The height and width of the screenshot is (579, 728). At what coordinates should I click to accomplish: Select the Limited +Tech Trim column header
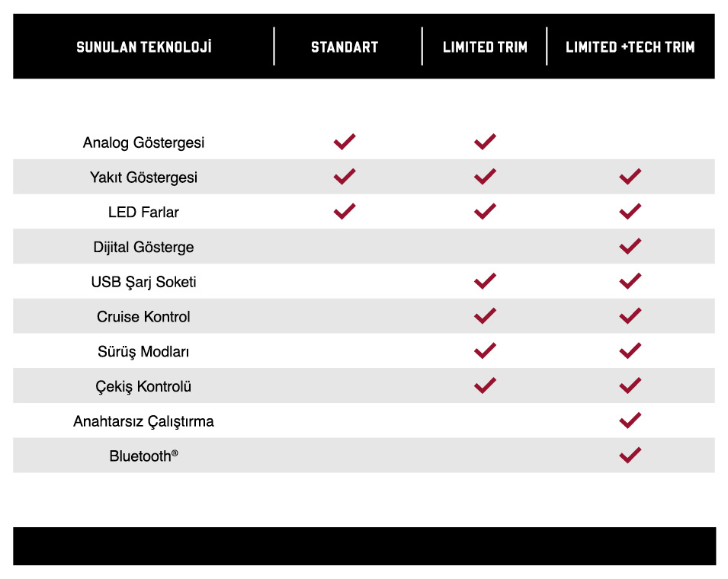click(630, 47)
